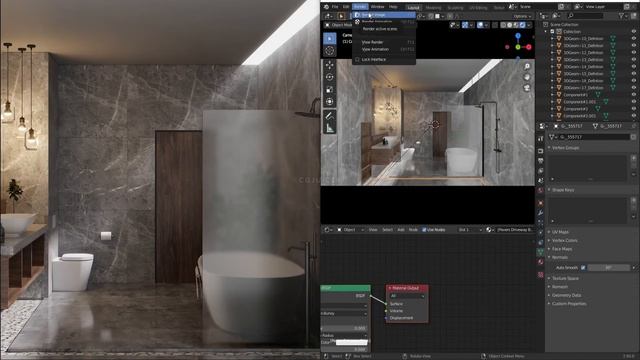Choose Render Image from Render menu
The width and height of the screenshot is (640, 360).
point(384,15)
